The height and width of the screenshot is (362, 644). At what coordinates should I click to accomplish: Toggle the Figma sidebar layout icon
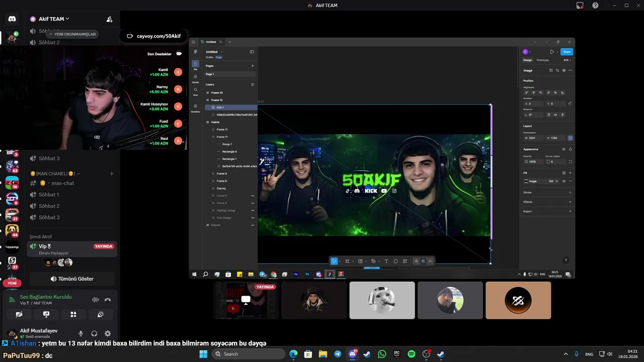[252, 52]
